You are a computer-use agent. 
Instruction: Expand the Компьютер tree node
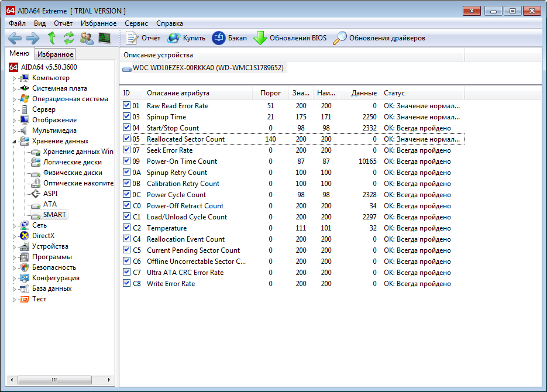pos(14,78)
